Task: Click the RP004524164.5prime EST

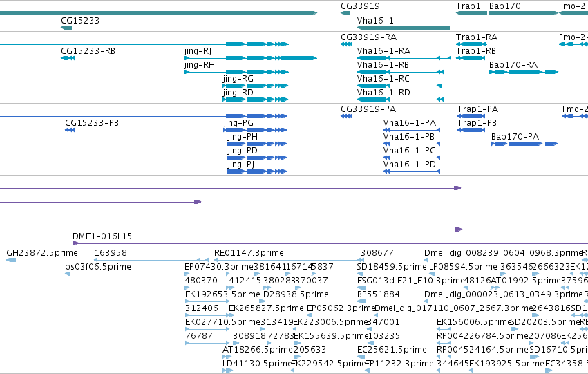Action: click(444, 357)
